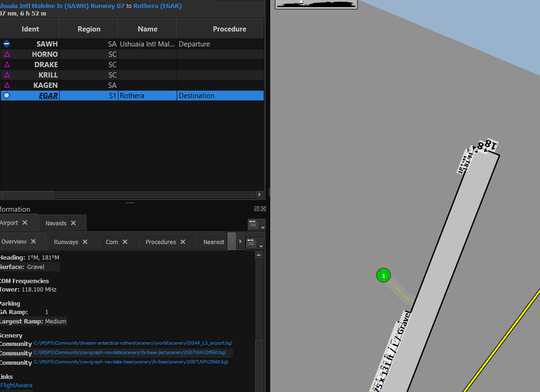Image resolution: width=540 pixels, height=392 pixels.
Task: Click the horizontal scrollbar right arrow
Action: click(260, 195)
